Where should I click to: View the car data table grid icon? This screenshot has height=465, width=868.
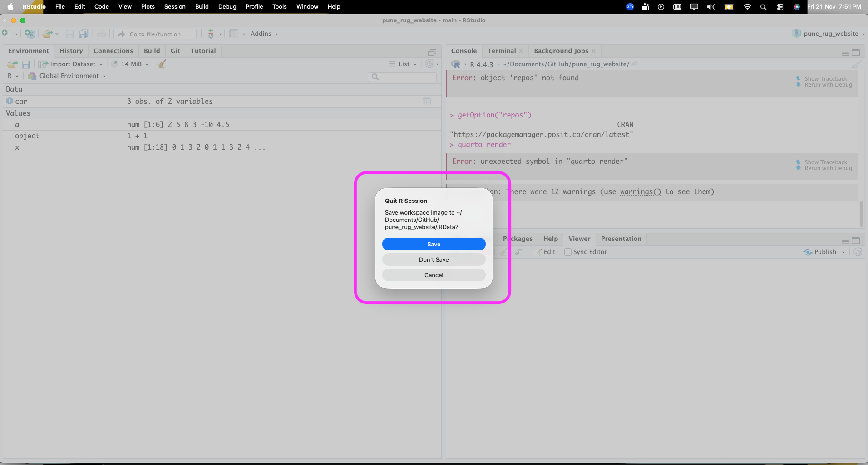tap(427, 101)
